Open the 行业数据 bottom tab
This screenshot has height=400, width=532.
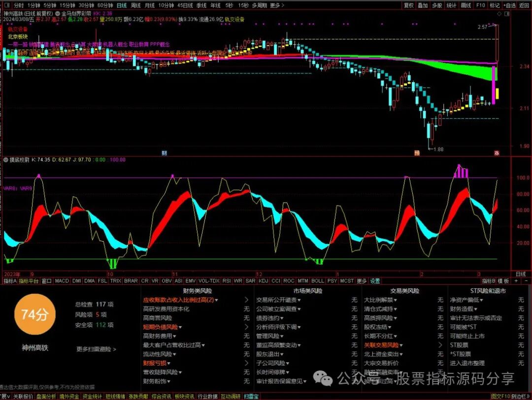point(207,396)
